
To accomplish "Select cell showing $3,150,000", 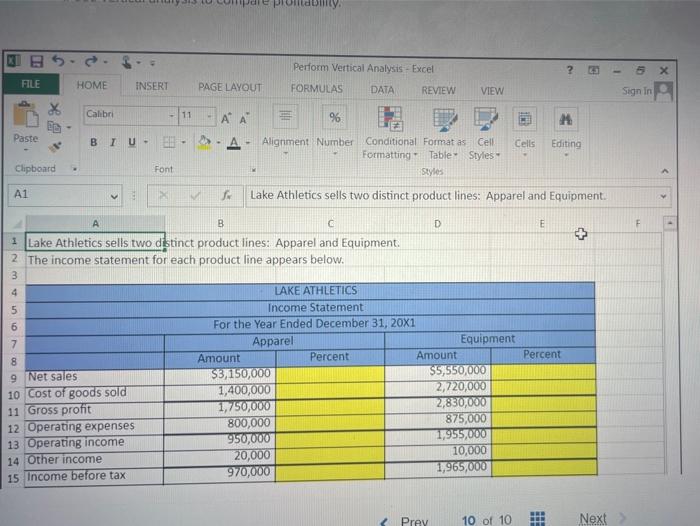I will click(x=220, y=374).
